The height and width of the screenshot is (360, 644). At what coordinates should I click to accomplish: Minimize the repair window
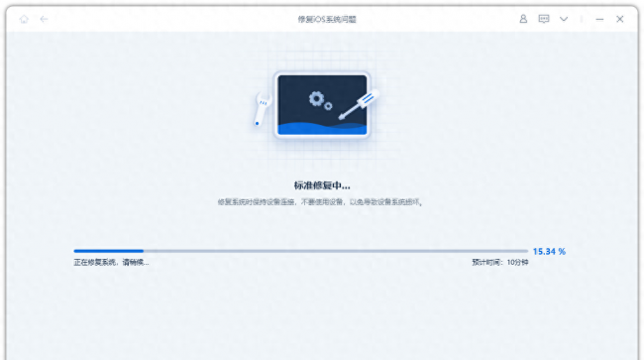[599, 19]
